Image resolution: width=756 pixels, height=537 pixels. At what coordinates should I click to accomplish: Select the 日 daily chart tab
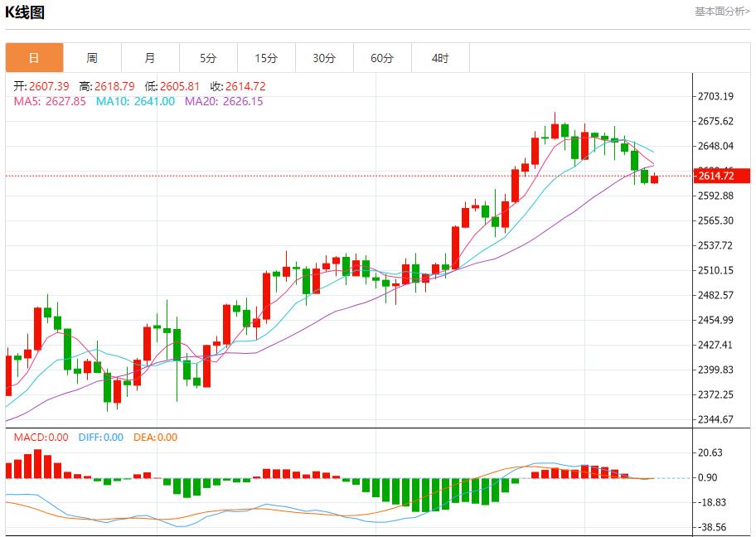pyautogui.click(x=34, y=58)
